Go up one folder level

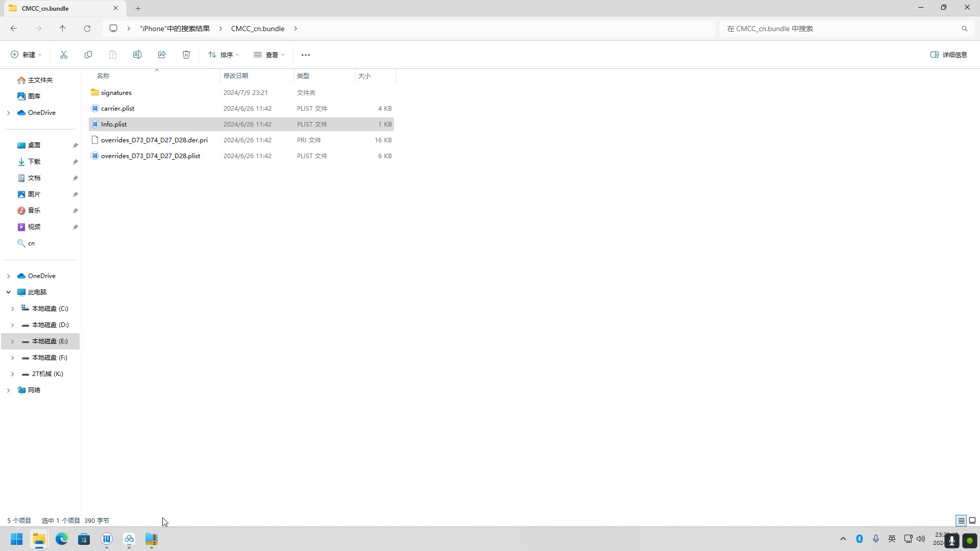pos(63,29)
